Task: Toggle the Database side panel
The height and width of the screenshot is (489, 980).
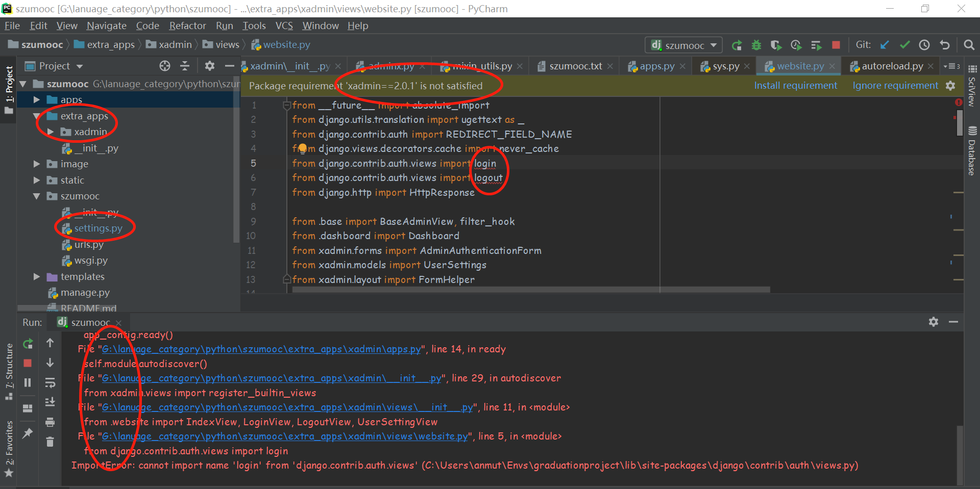Action: pos(972,151)
